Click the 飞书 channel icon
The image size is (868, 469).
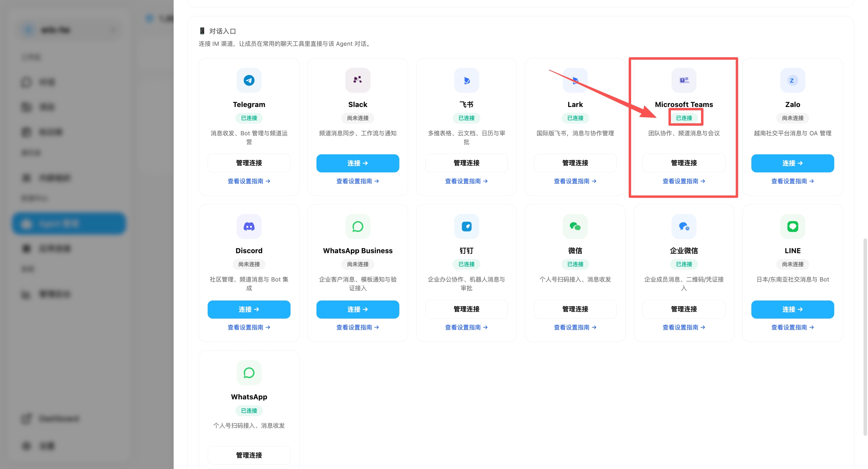click(x=466, y=80)
